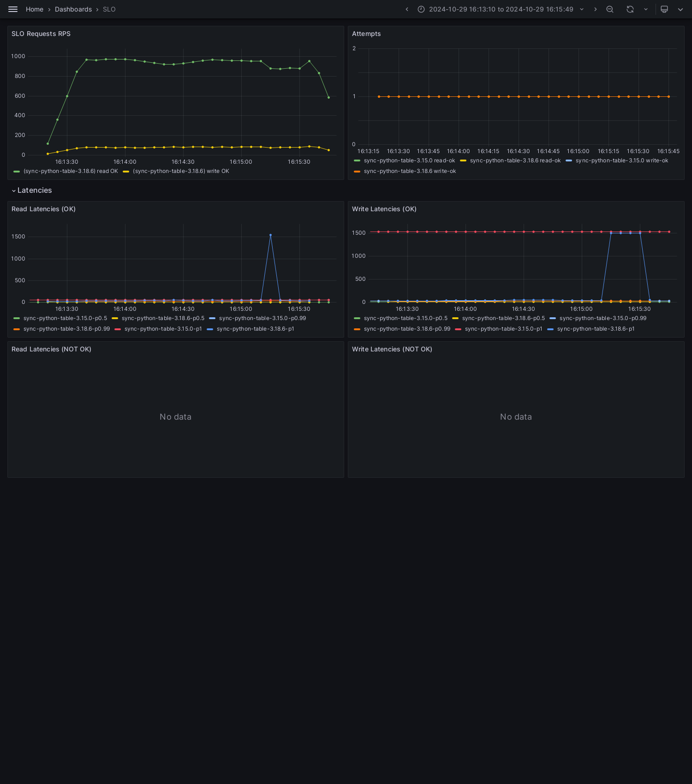692x784 pixels.
Task: Open the hamburger navigation menu
Action: point(13,9)
